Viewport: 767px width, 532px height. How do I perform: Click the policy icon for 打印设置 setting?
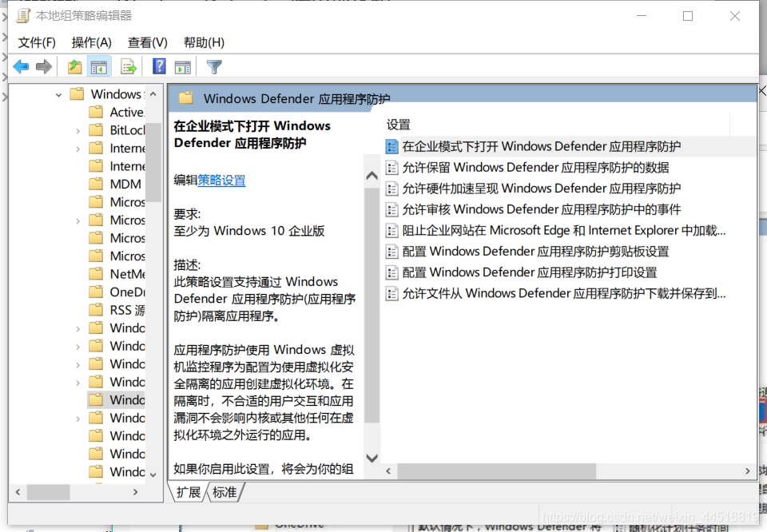click(x=391, y=272)
